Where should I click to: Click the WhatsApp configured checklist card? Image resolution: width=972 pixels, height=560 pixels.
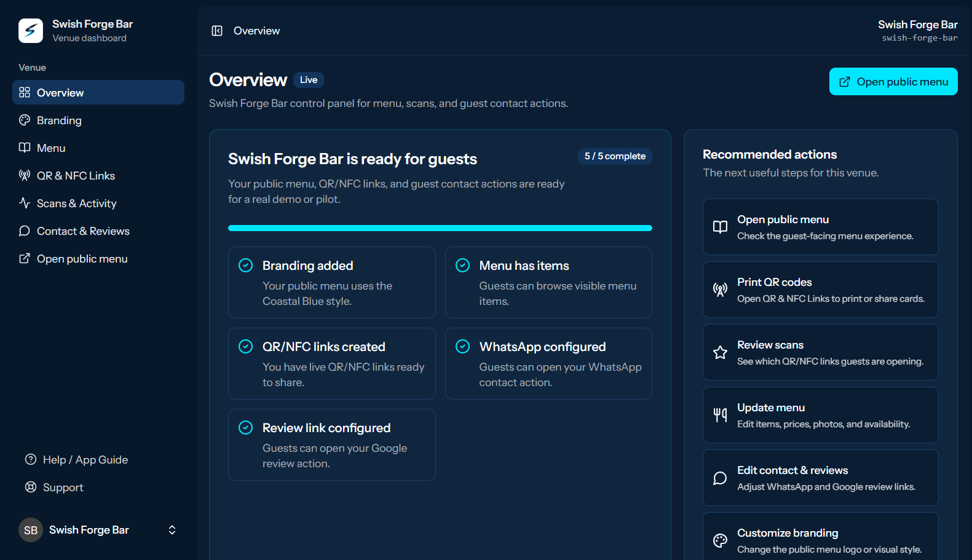(x=548, y=363)
